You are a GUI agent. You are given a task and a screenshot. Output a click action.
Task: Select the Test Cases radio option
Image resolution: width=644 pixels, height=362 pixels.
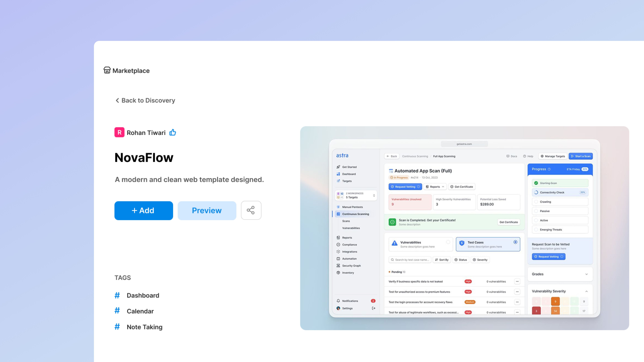(x=515, y=242)
